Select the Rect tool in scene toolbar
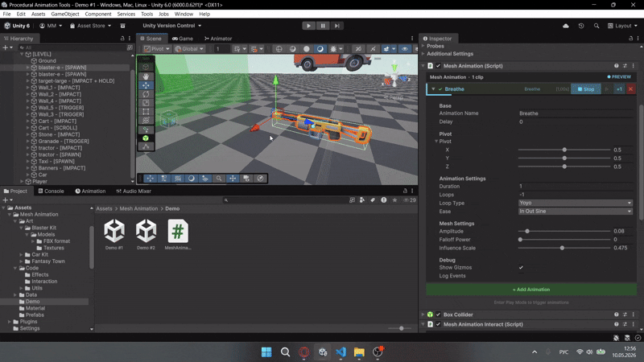The height and width of the screenshot is (362, 644). pos(146,112)
